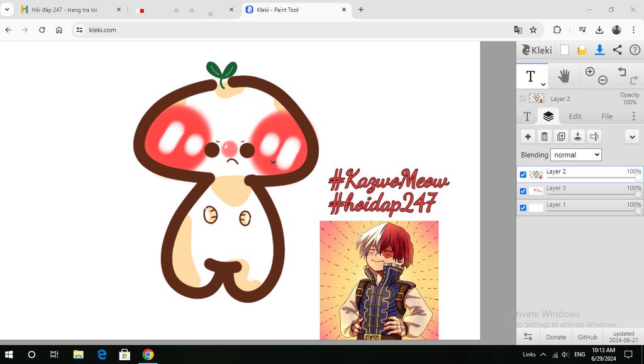
Task: Select Layer 1 thumbnail
Action: click(536, 208)
